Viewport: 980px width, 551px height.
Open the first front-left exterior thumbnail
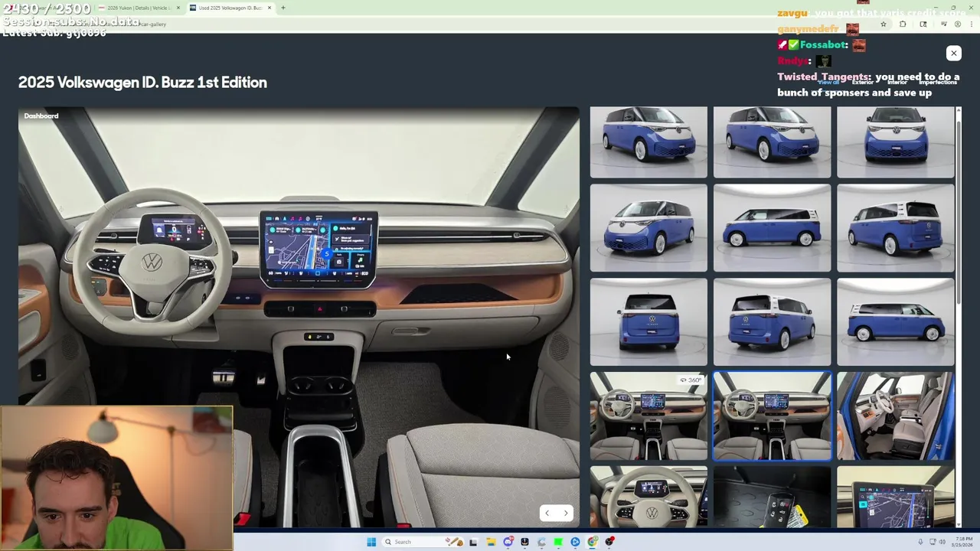click(648, 142)
